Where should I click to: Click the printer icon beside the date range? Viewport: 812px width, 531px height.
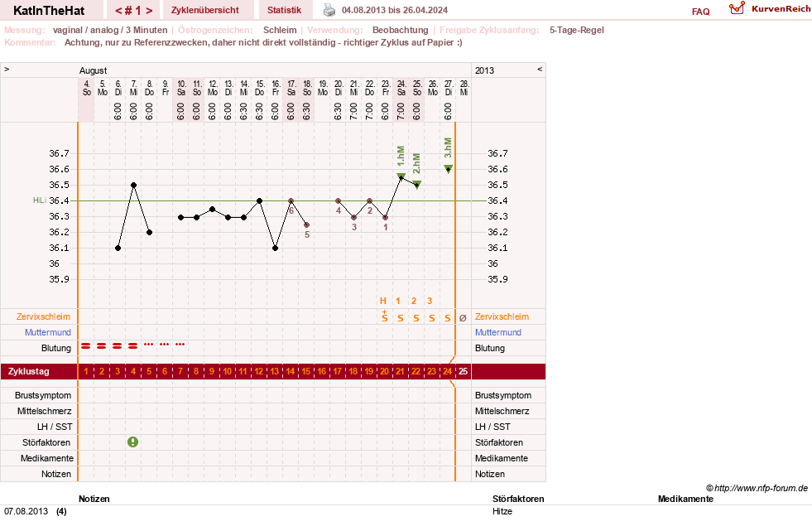tap(329, 10)
